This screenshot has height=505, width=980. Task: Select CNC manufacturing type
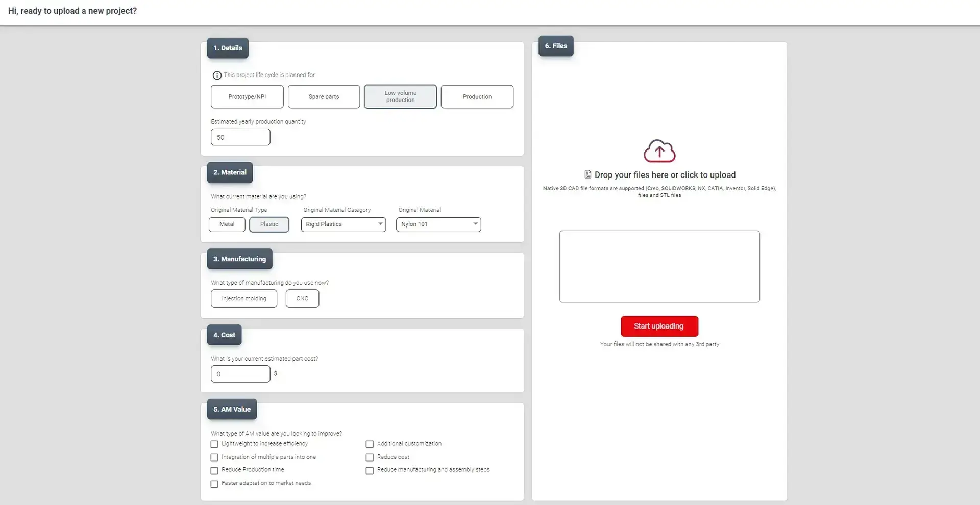[302, 299]
